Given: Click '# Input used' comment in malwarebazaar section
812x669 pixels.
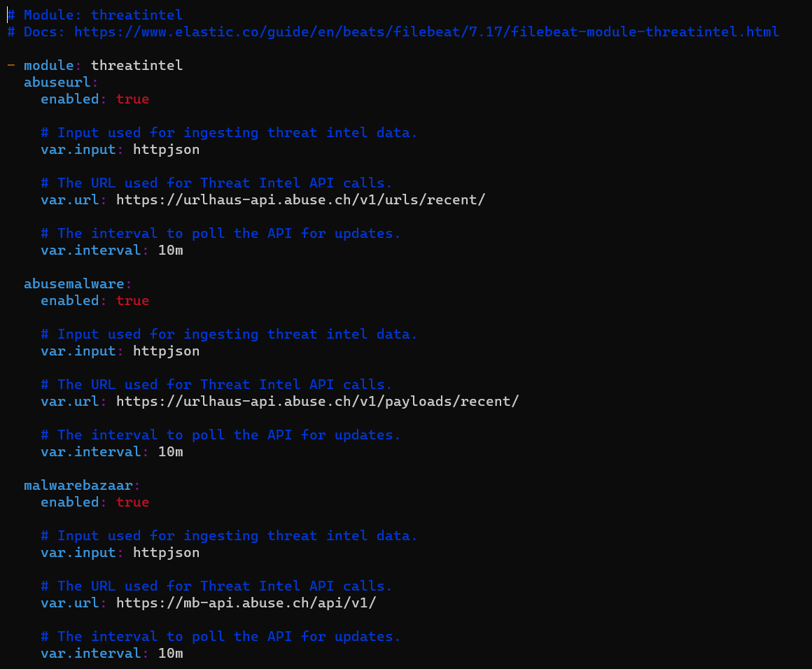Looking at the screenshot, I should click(x=229, y=536).
